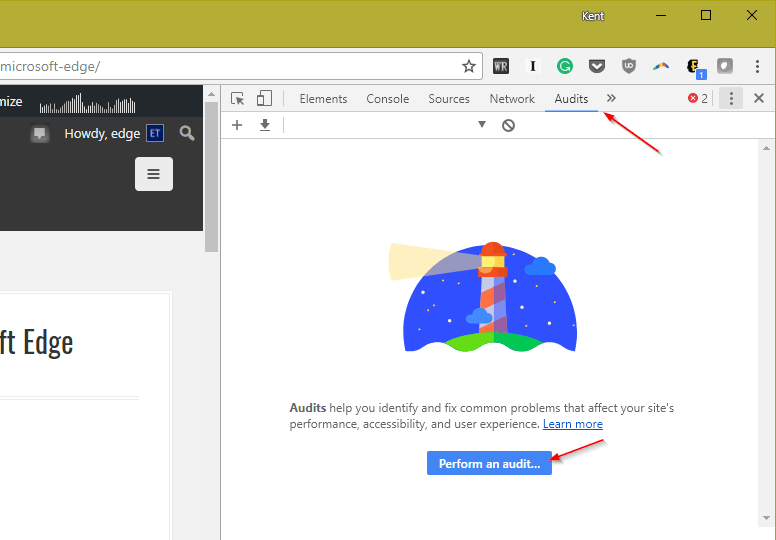The image size is (776, 540).
Task: Click the Instapaper I extension icon
Action: point(533,66)
